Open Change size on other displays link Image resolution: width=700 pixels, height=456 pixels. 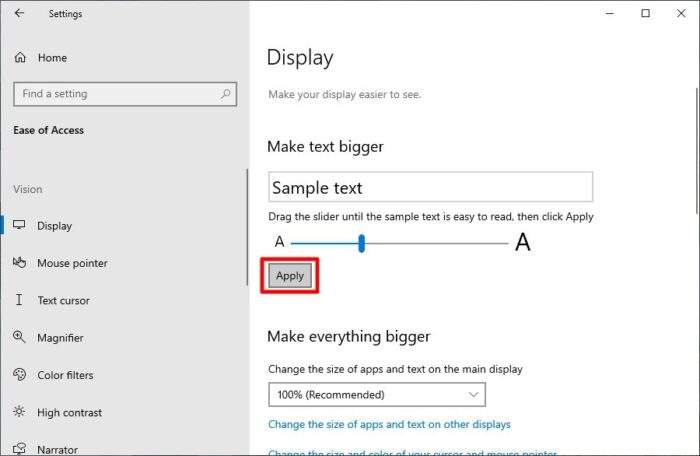[389, 424]
